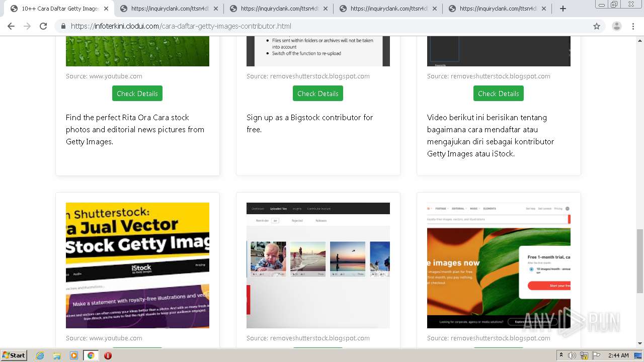Open the red Opera taskbar icon
Screen dimensions: 644x362
[x=108, y=355]
